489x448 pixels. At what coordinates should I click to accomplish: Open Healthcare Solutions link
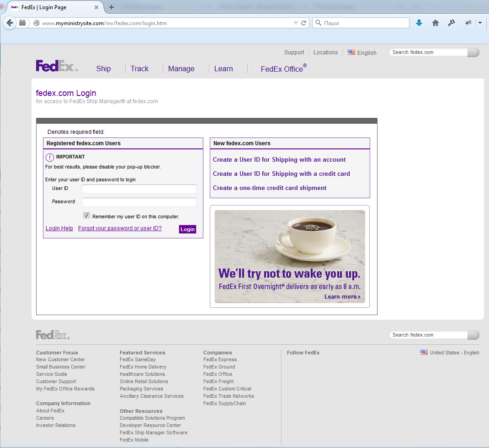click(x=142, y=374)
